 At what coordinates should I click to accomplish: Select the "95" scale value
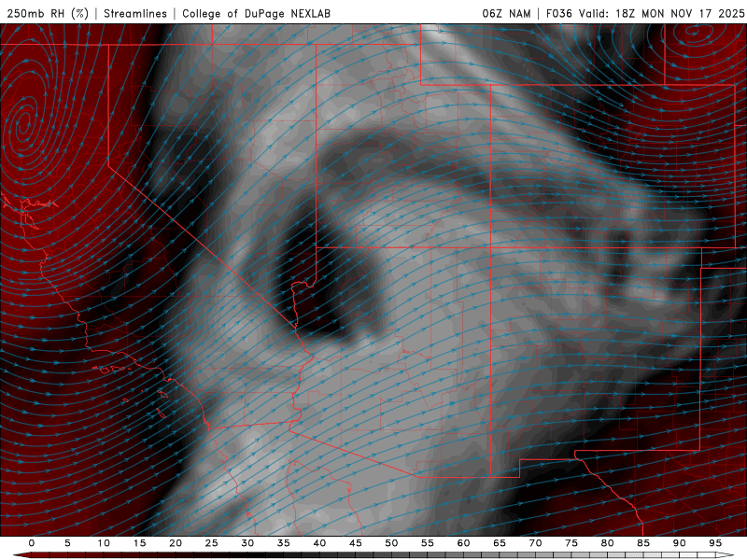[715, 543]
